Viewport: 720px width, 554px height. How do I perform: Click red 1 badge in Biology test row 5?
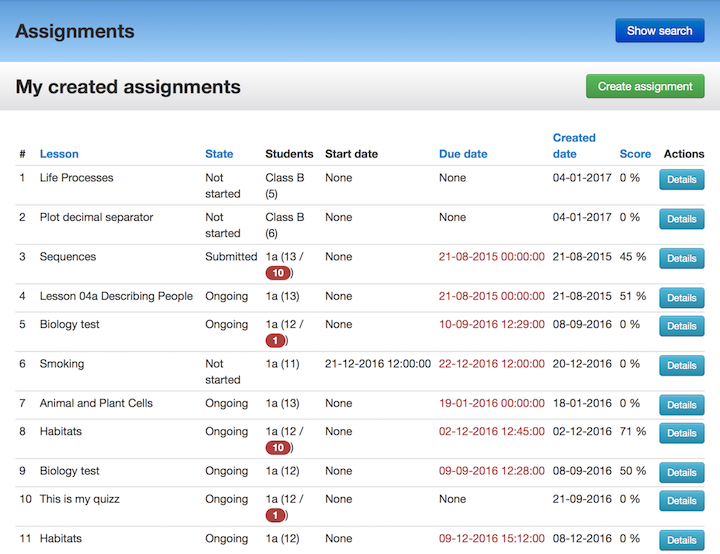tap(275, 340)
